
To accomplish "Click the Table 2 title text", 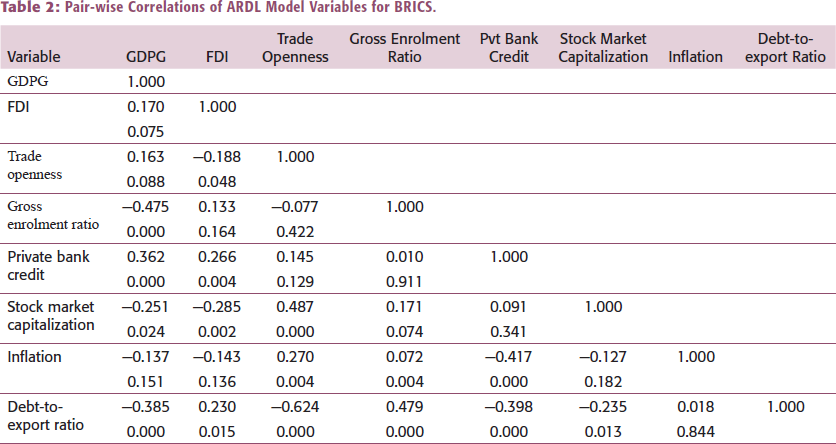I will tap(218, 8).
